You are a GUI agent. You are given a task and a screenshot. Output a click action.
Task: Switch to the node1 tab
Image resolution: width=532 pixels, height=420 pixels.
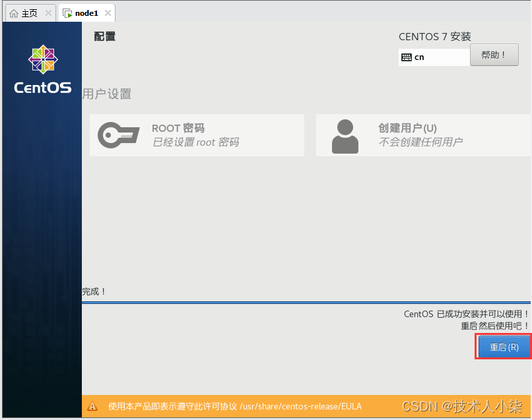point(86,13)
